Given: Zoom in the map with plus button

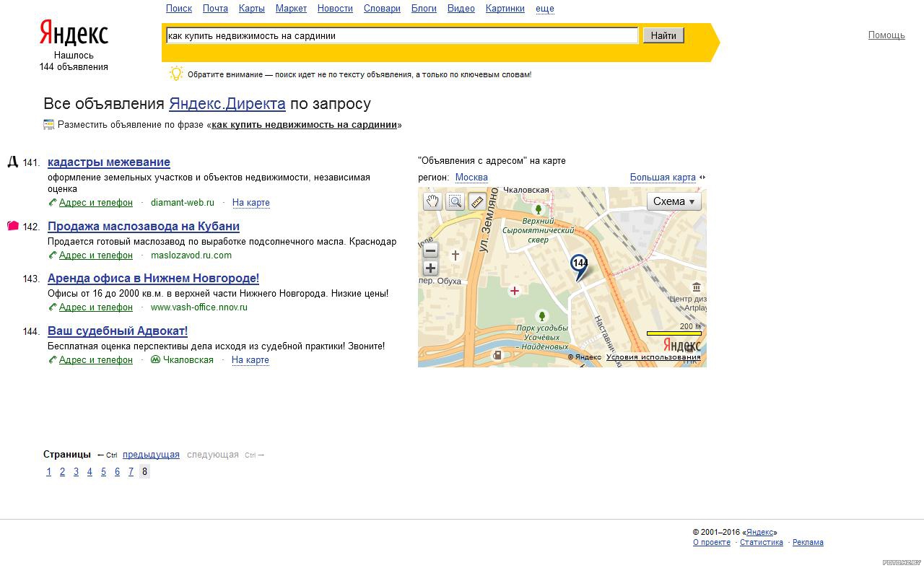Looking at the screenshot, I should pyautogui.click(x=430, y=268).
